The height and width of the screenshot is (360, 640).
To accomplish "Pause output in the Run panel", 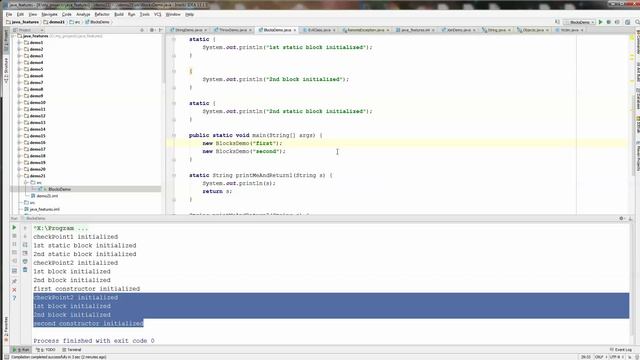I will [x=14, y=244].
